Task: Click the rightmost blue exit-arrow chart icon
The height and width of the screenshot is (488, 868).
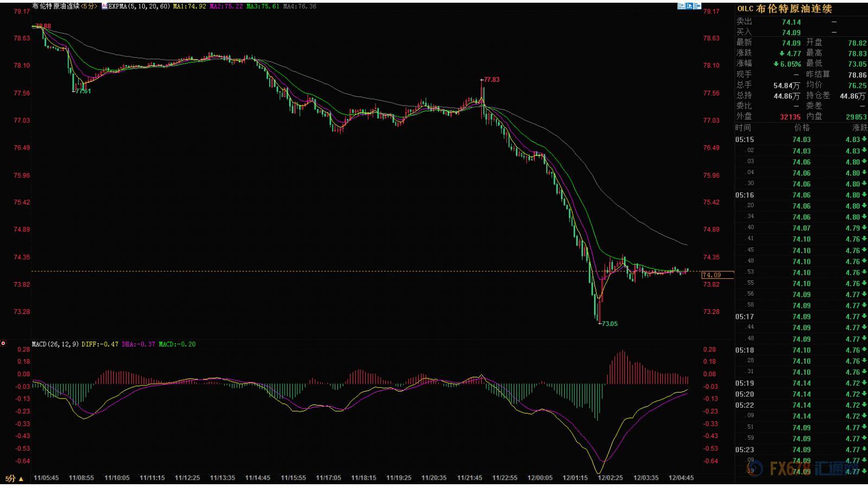Action: click(x=698, y=6)
